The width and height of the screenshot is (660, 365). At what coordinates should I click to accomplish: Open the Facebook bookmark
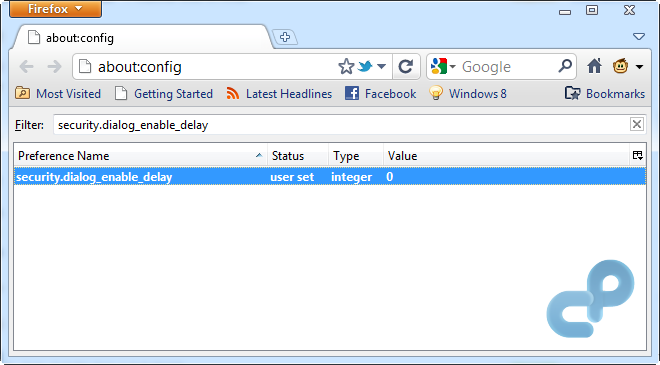click(381, 93)
